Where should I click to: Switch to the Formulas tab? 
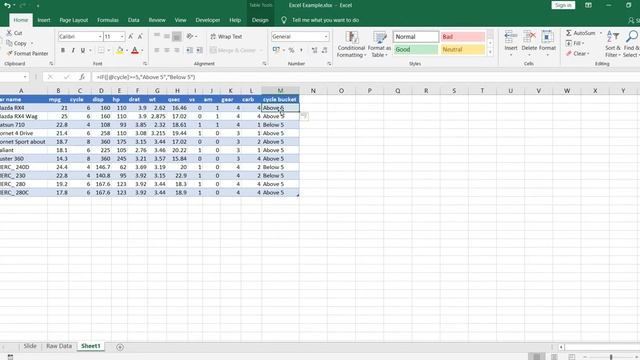pyautogui.click(x=108, y=20)
